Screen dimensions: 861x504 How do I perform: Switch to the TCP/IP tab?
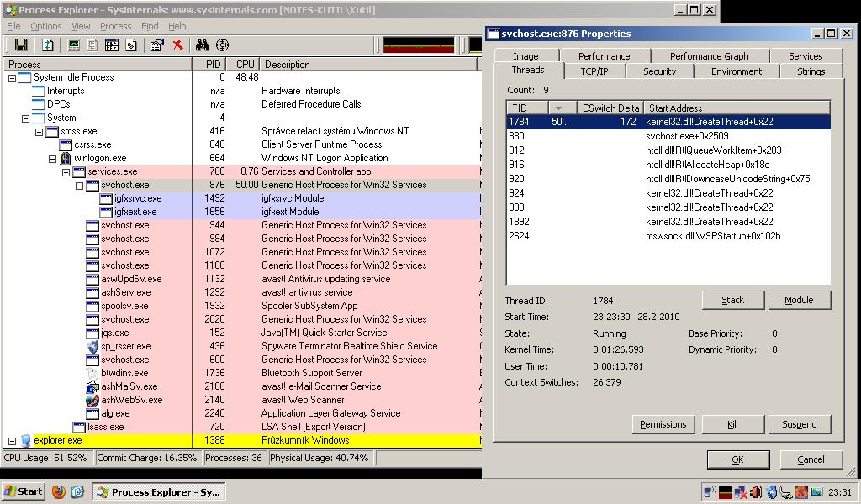594,71
